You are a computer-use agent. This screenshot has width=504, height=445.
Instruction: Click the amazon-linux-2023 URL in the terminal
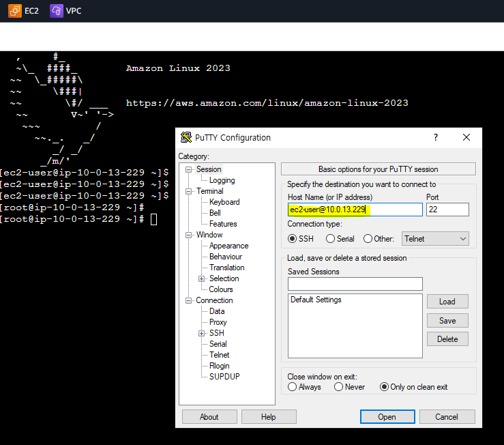pos(267,103)
